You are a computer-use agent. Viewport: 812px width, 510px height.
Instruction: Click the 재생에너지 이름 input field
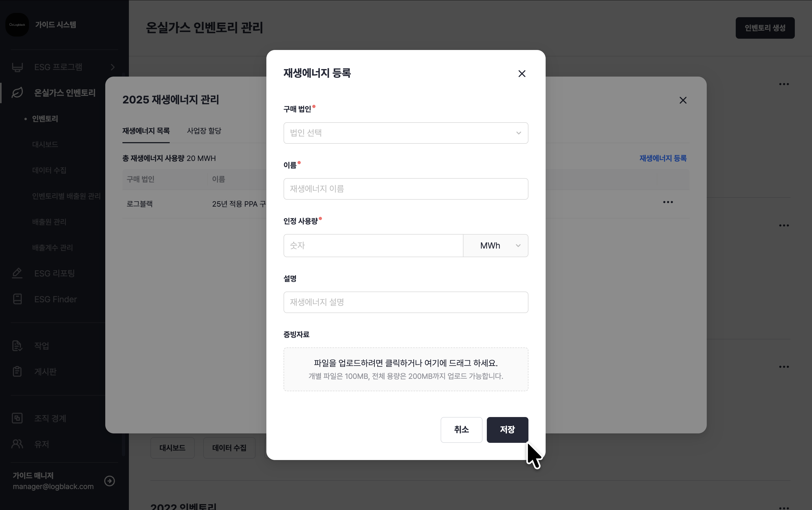(x=405, y=189)
